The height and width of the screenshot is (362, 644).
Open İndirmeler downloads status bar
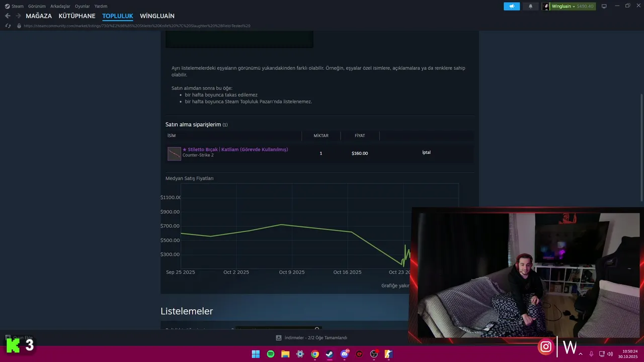pos(311,338)
